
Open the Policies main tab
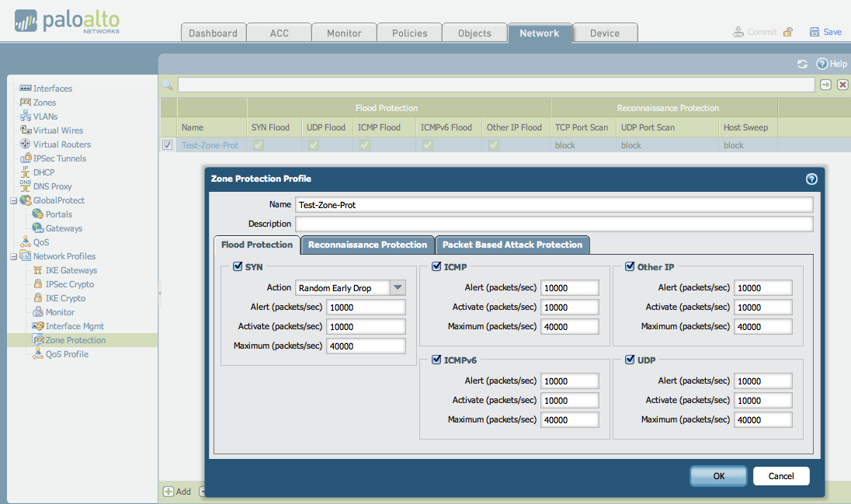click(409, 33)
